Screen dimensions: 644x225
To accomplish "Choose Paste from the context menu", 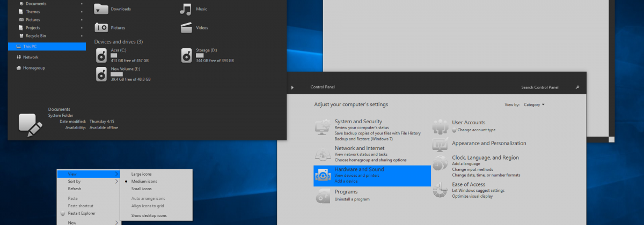I will pyautogui.click(x=73, y=199).
